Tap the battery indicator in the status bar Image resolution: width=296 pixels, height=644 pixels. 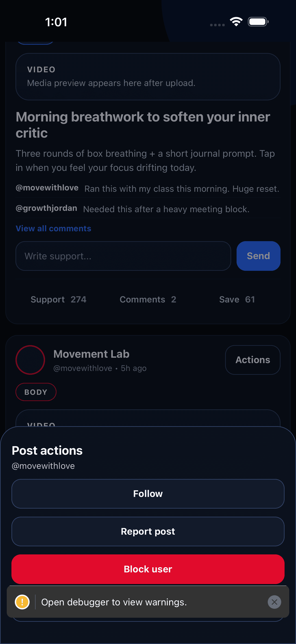pyautogui.click(x=258, y=22)
